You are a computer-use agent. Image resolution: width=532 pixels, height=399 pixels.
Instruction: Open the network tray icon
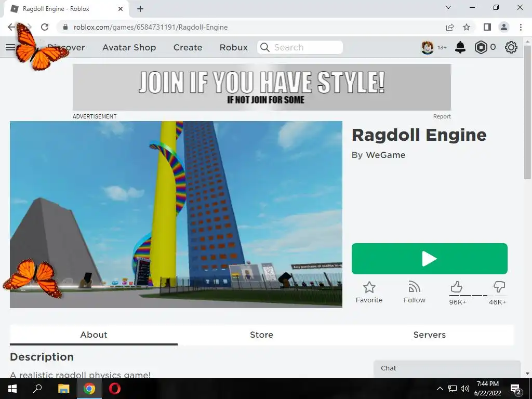click(x=453, y=389)
